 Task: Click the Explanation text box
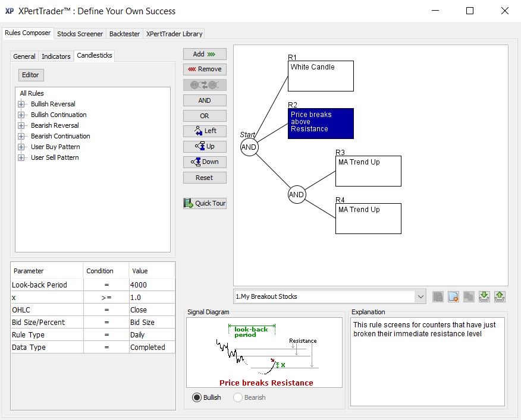click(428, 362)
